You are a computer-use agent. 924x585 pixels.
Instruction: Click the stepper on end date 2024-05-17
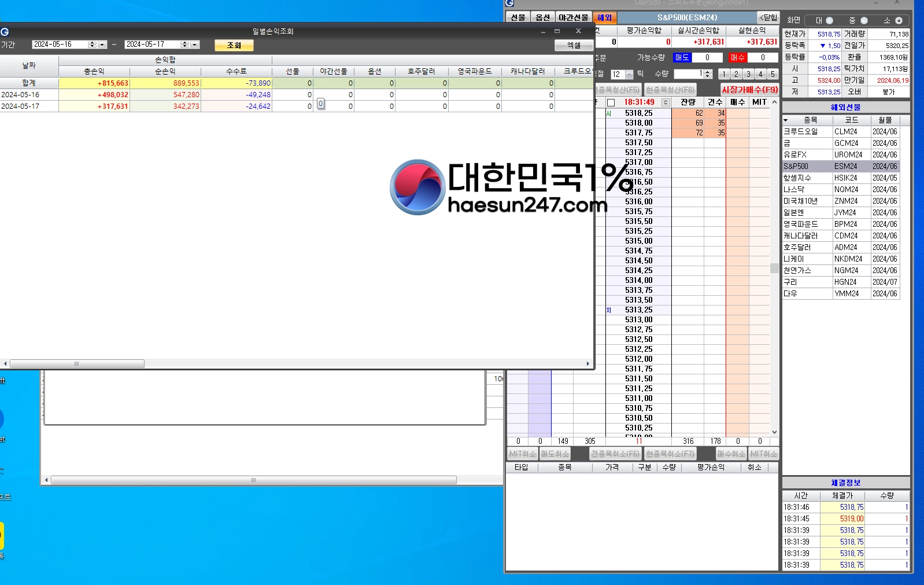tap(184, 45)
